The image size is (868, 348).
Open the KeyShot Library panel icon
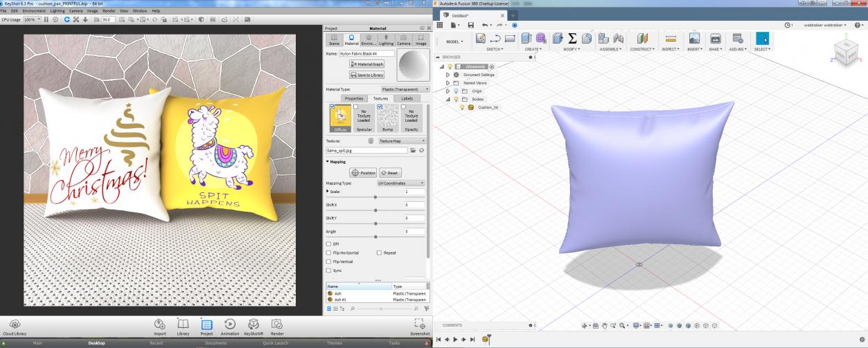[x=183, y=324]
